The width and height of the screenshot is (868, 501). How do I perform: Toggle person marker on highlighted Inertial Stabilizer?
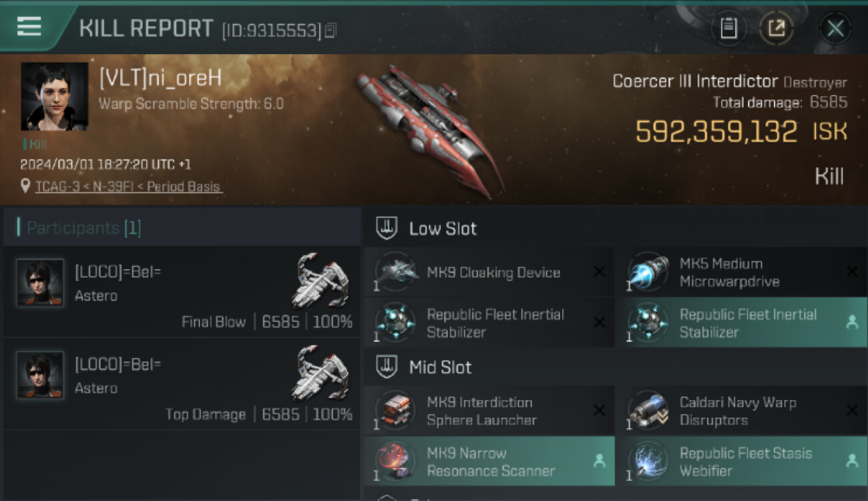point(852,323)
